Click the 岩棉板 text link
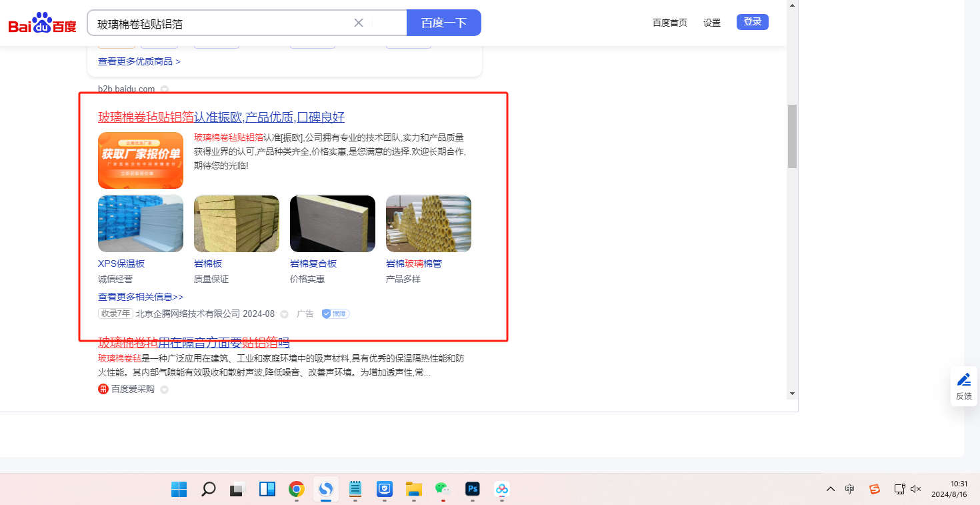This screenshot has height=505, width=980. [x=208, y=264]
